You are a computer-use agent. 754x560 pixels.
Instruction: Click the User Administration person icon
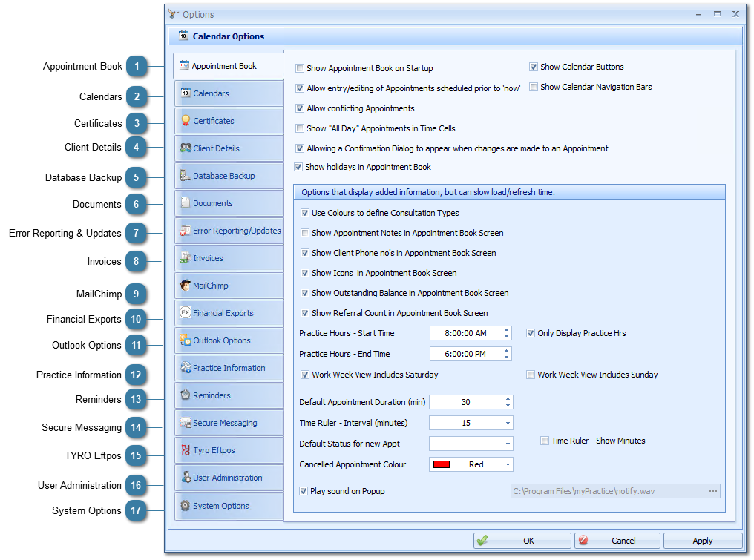(186, 478)
